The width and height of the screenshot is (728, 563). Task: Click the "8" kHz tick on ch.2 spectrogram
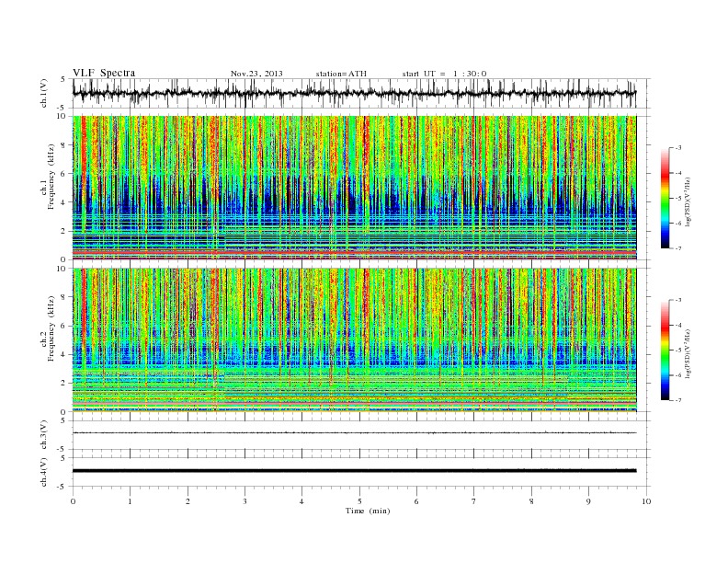[63, 297]
